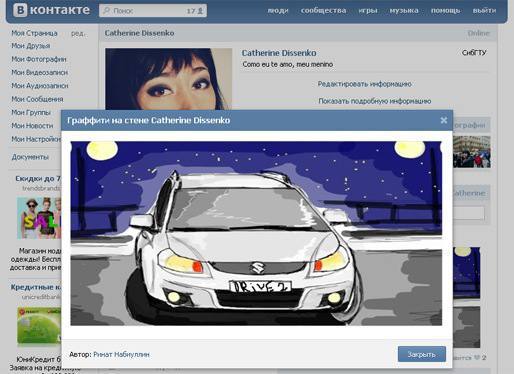The image size is (514, 374).
Task: Click Редактировать информацию link
Action: tap(364, 84)
